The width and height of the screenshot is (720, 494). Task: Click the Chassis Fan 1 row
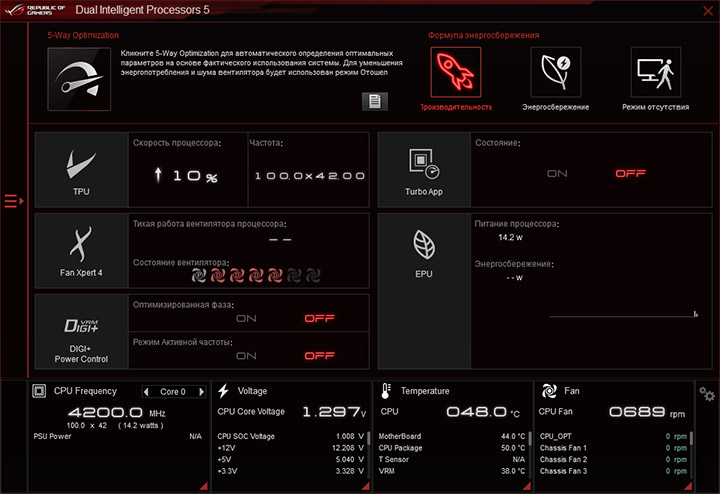coord(613,448)
